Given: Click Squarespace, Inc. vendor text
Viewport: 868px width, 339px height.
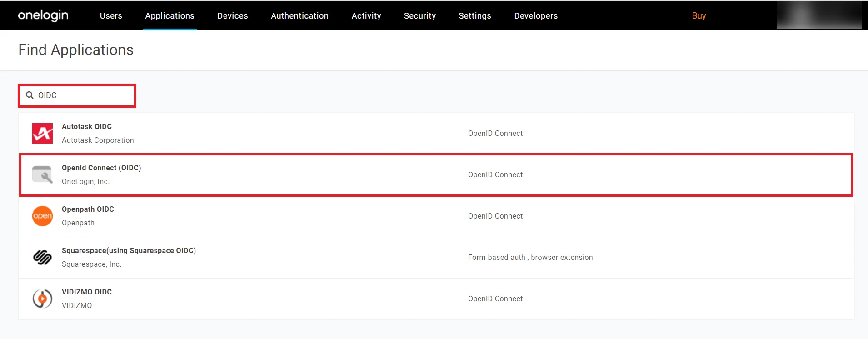Looking at the screenshot, I should 91,264.
